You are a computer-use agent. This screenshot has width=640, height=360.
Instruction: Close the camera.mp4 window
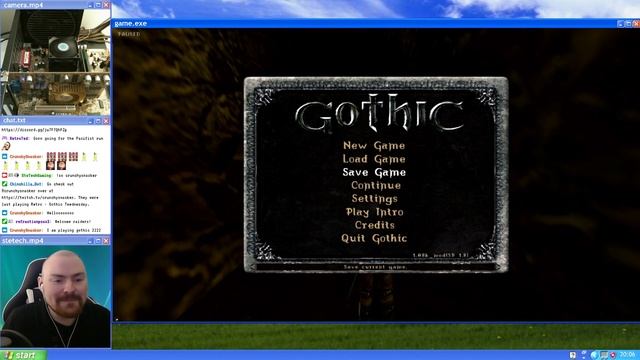tap(106, 5)
